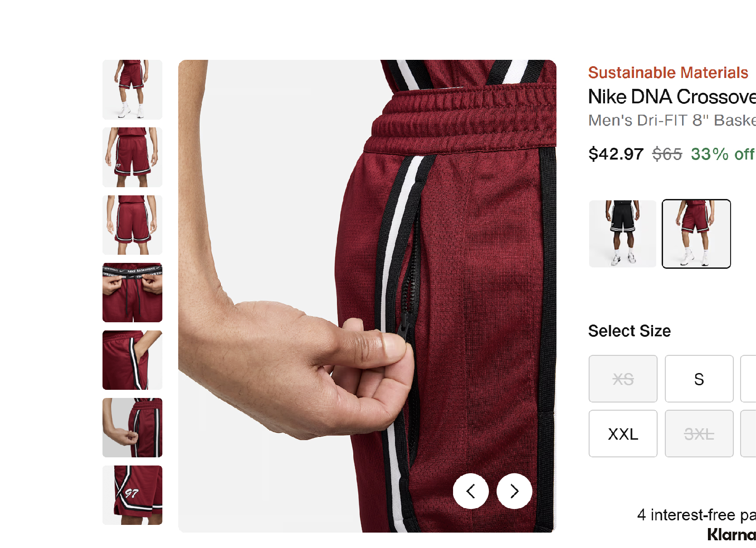Click the Nike DNA Crossover product title

click(672, 97)
